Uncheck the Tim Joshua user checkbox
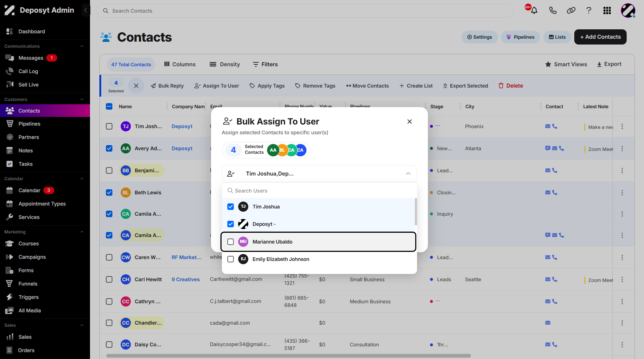 point(231,207)
